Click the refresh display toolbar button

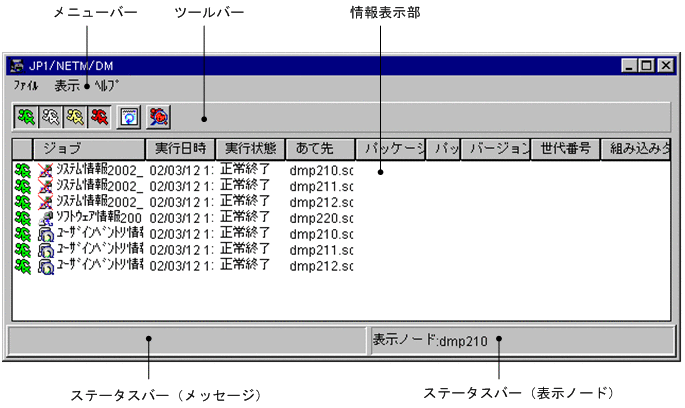point(129,117)
